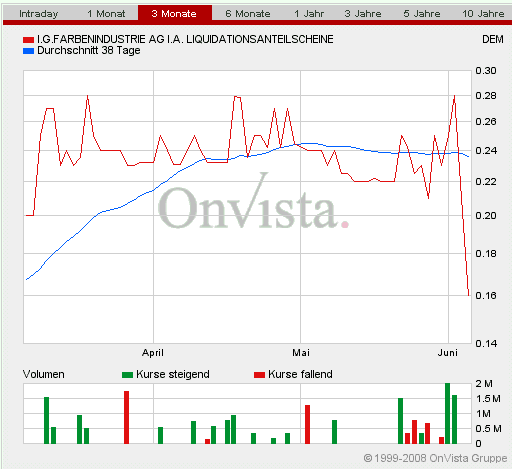Open the 10 Jahre tab
The width and height of the screenshot is (512, 469).
[483, 14]
